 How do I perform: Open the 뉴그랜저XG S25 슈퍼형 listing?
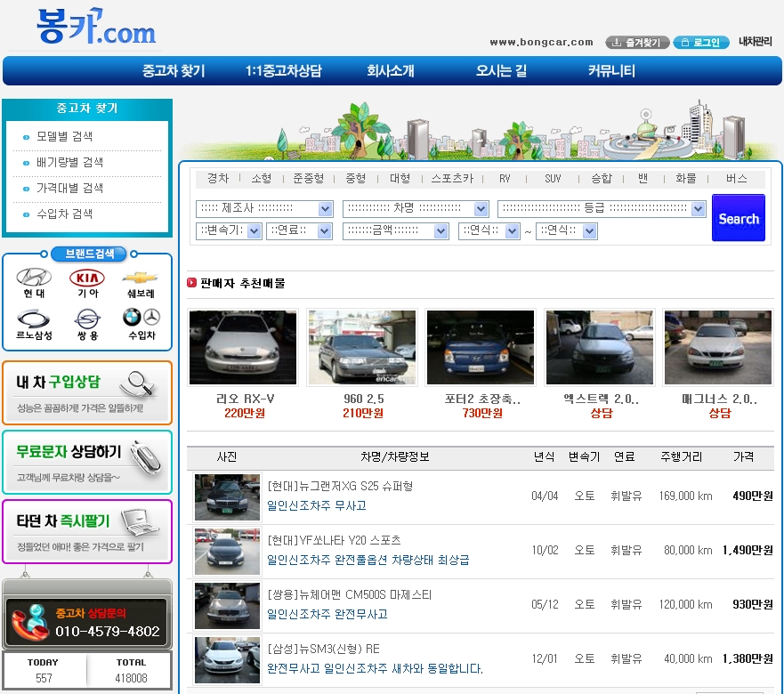point(340,486)
